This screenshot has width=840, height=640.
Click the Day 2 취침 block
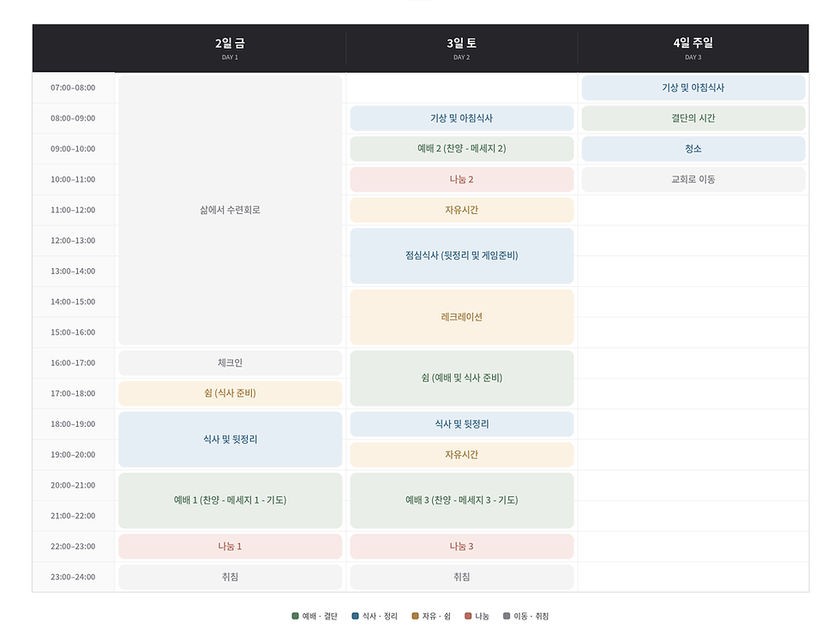click(462, 577)
